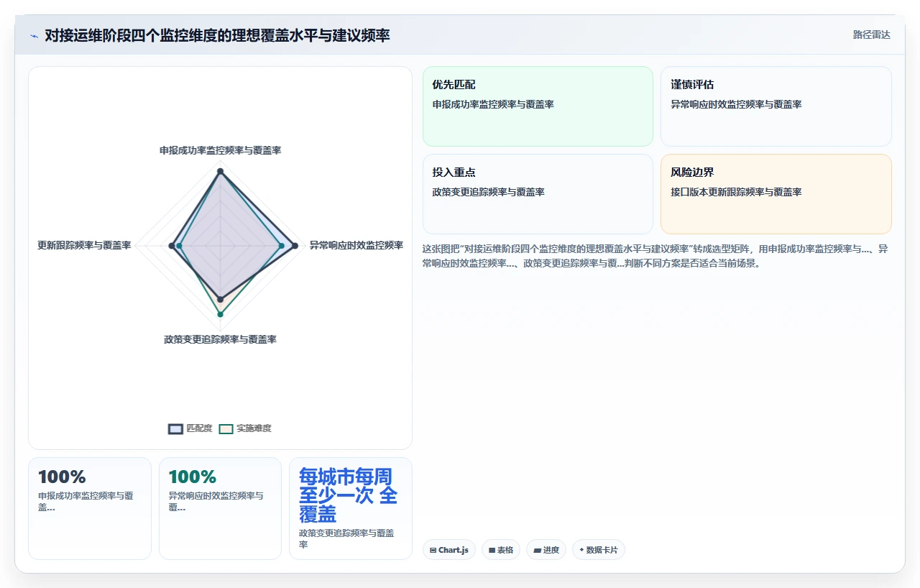Image resolution: width=920 pixels, height=588 pixels.
Task: Click radar axis label 政策变更追踪频率与覆盖率
Action: 220,339
